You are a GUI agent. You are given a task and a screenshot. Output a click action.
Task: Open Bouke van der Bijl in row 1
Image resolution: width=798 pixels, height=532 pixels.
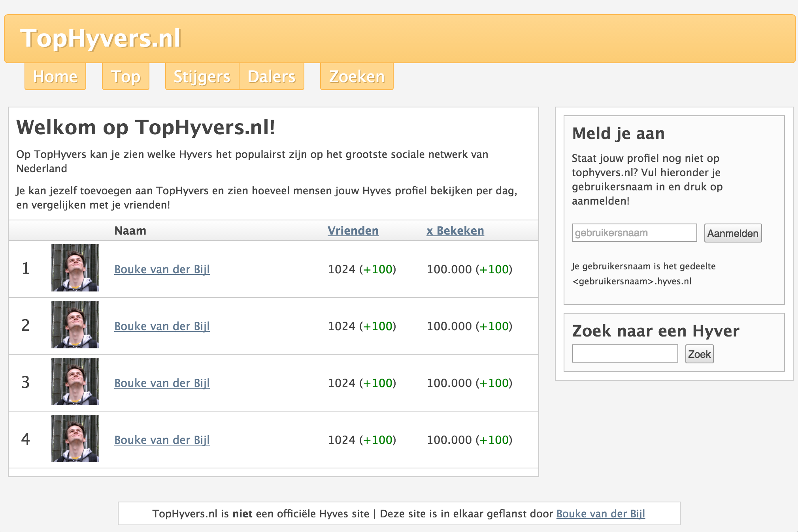(x=162, y=269)
